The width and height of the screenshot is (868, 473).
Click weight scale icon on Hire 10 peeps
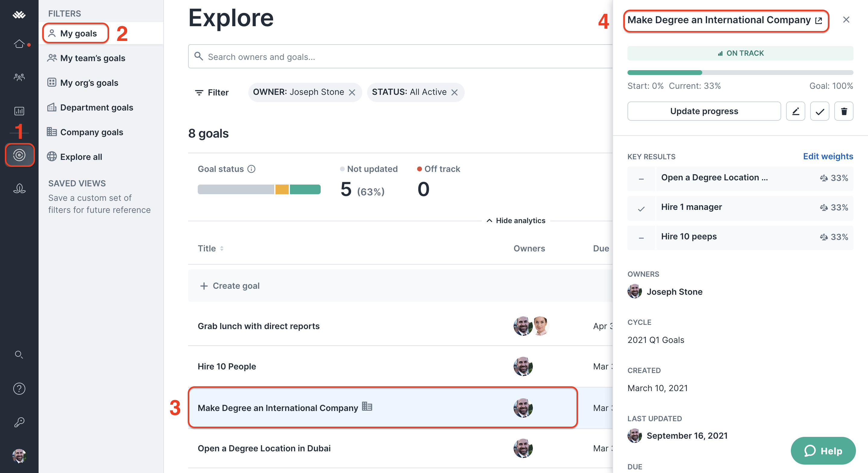[x=823, y=237]
